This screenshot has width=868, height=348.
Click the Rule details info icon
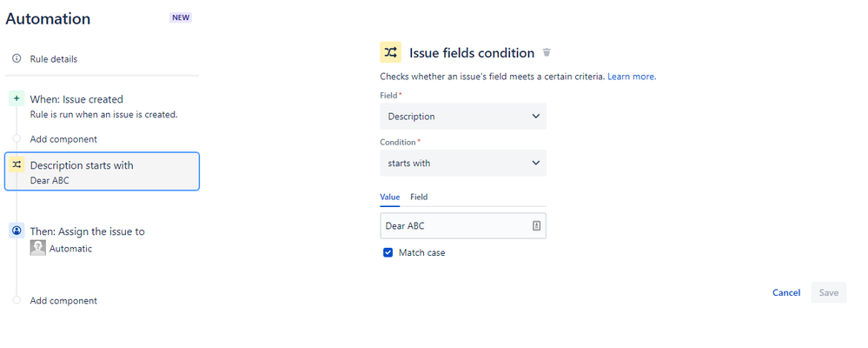click(17, 59)
